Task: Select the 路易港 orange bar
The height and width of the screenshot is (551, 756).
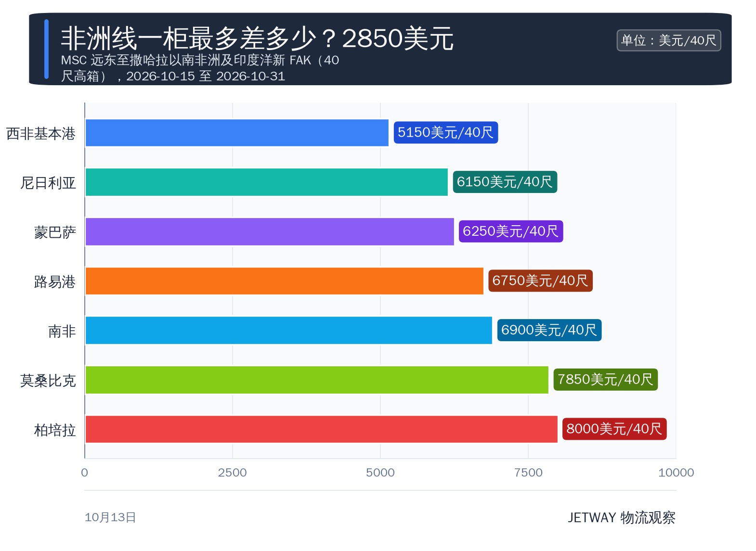Action: pyautogui.click(x=284, y=281)
